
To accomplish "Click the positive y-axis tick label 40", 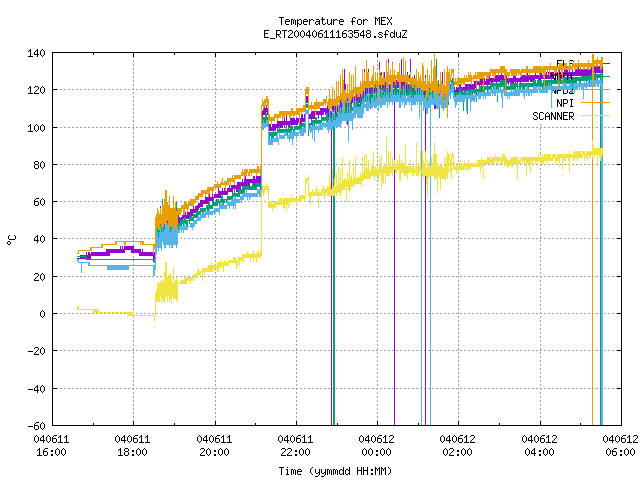I will point(39,239).
